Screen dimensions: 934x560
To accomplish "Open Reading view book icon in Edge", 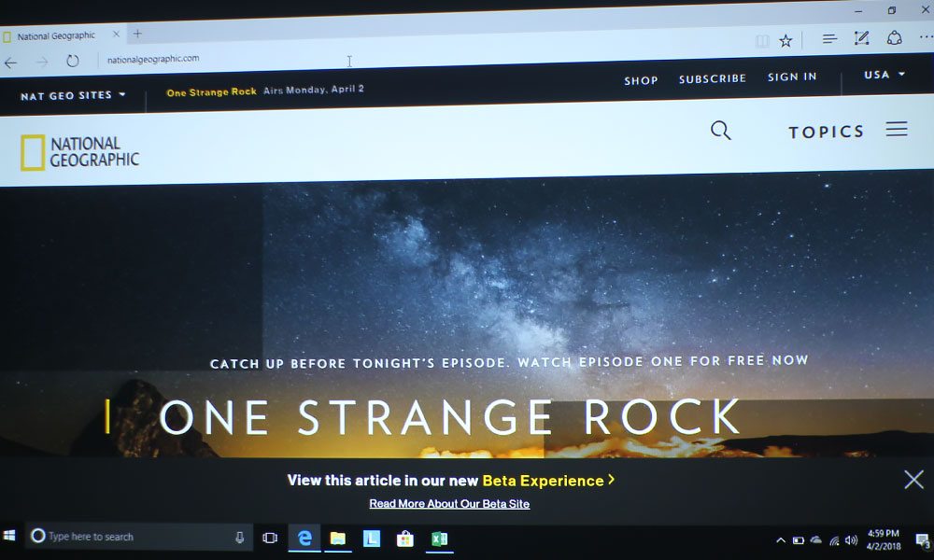I will (761, 41).
